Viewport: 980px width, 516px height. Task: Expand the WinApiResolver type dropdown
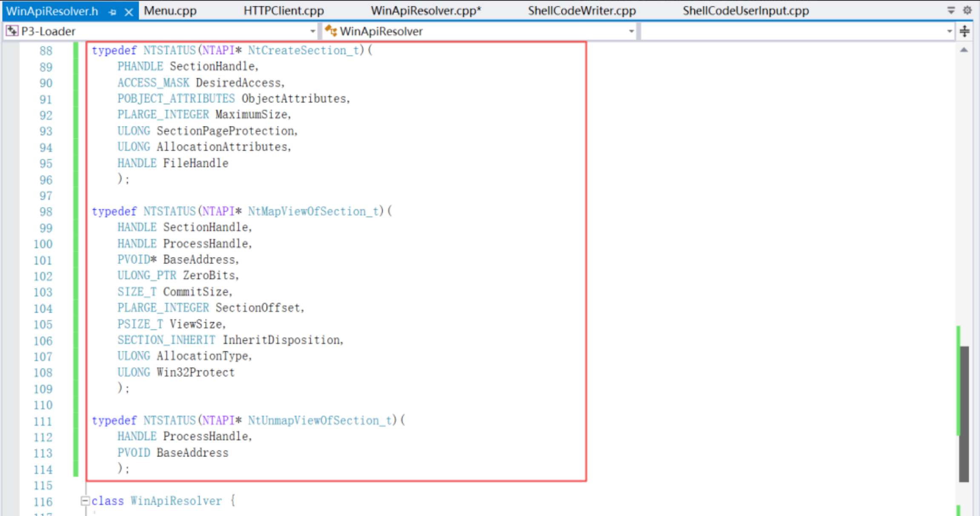[x=631, y=31]
